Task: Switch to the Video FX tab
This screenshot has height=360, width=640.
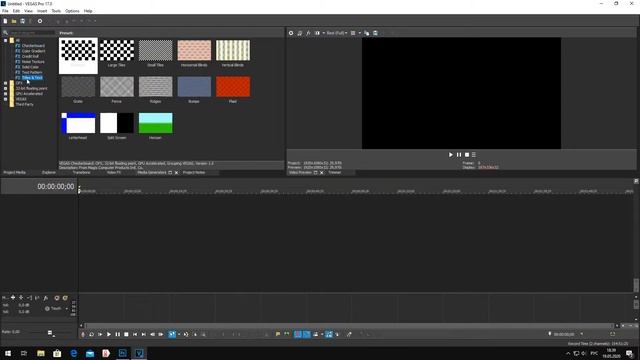Action: click(114, 173)
